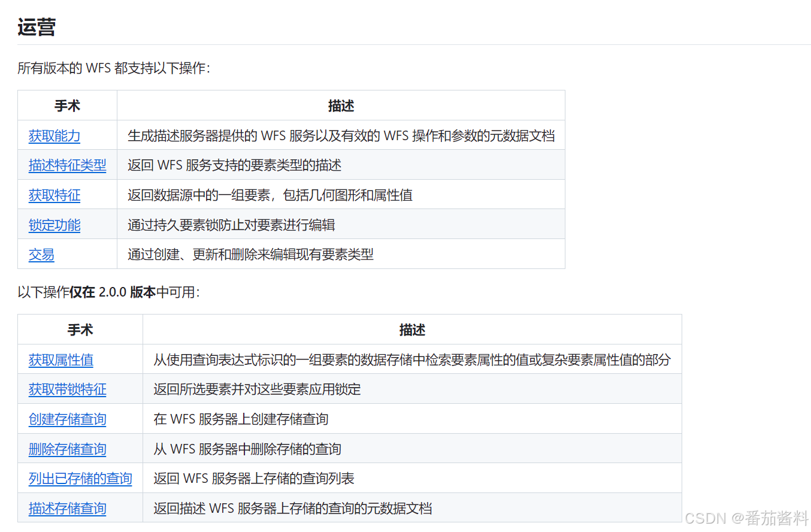811x532 pixels.
Task: Open the 获取属性值 link
Action: pos(61,360)
